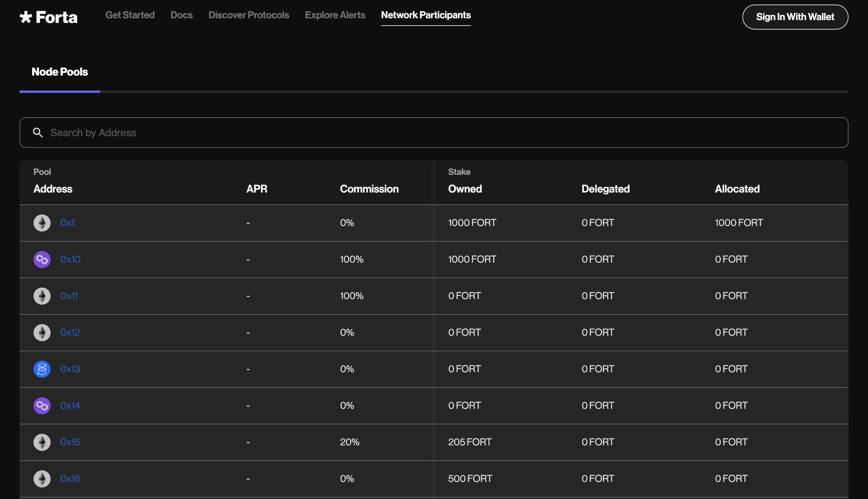Image resolution: width=868 pixels, height=499 pixels.
Task: Click the Owned column header
Action: (465, 189)
